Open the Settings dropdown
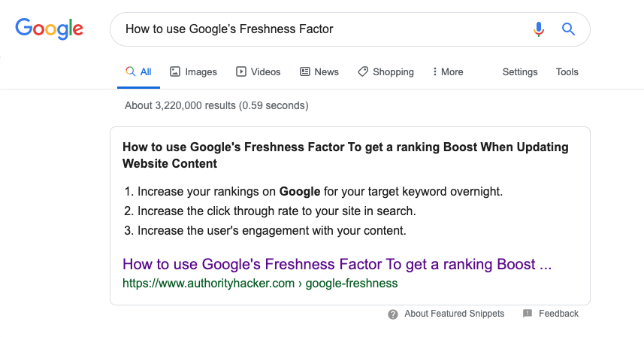644x337 pixels. coord(520,72)
